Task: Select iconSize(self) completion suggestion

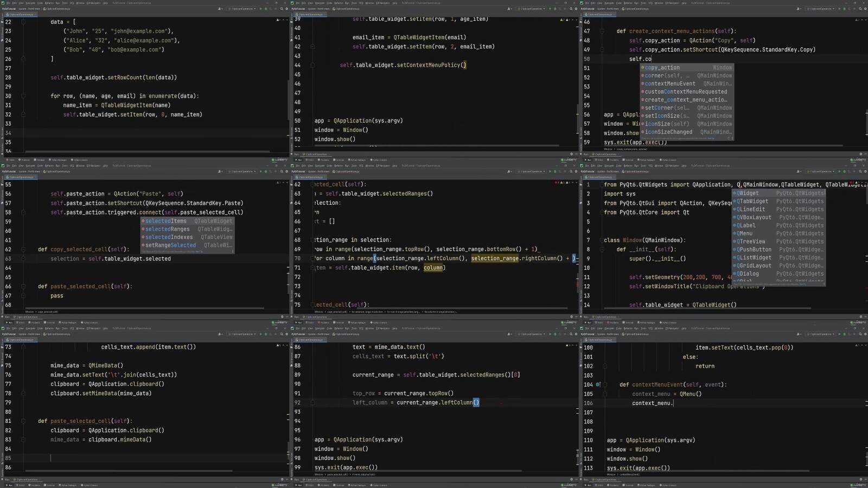Action: click(x=687, y=124)
